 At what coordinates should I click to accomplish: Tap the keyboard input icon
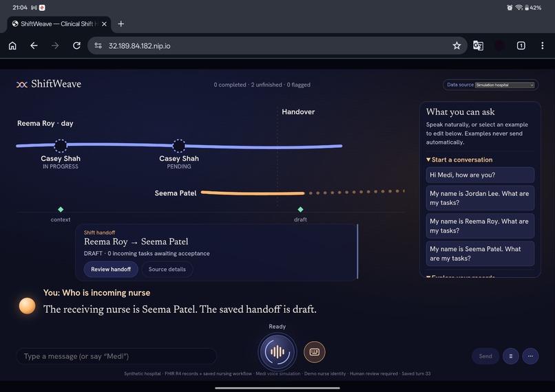[x=314, y=351]
